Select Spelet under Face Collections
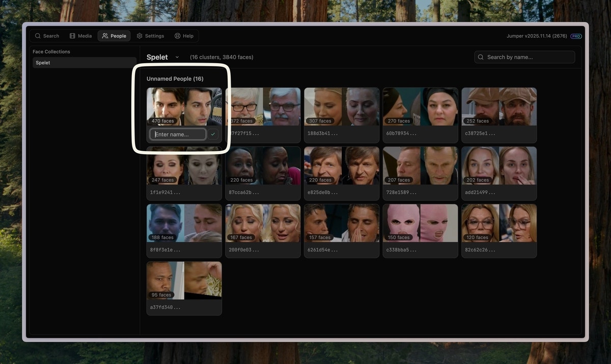The width and height of the screenshot is (611, 364). 43,62
